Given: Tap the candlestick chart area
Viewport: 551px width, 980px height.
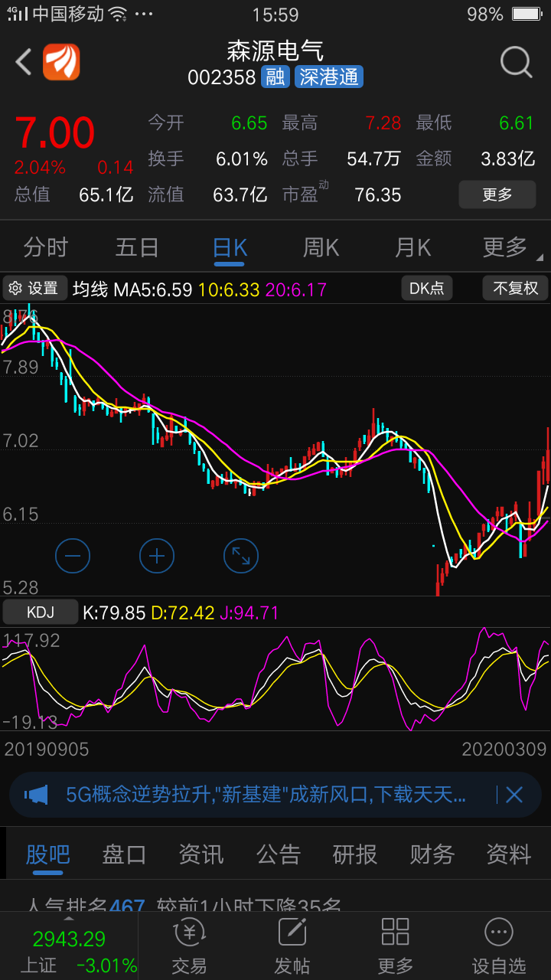Looking at the screenshot, I should [x=275, y=449].
